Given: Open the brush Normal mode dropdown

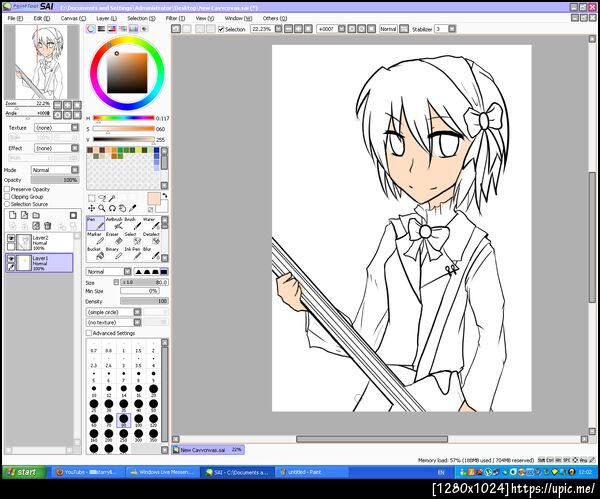Looking at the screenshot, I should click(109, 271).
